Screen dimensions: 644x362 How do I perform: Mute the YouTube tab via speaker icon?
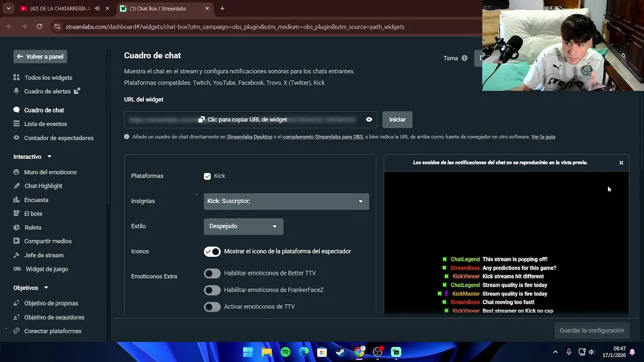(x=97, y=9)
